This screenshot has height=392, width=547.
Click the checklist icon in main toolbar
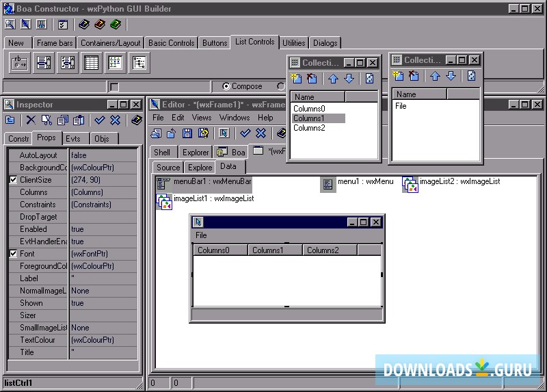63,25
